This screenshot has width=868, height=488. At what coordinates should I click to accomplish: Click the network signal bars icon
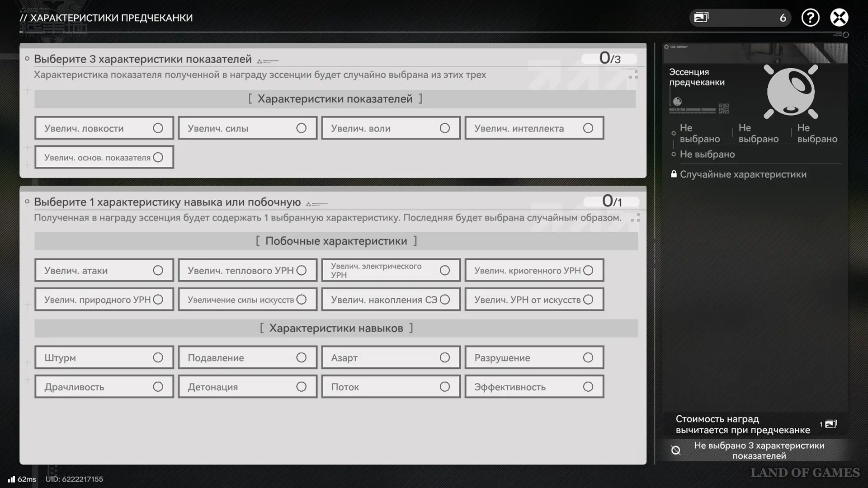[11, 479]
